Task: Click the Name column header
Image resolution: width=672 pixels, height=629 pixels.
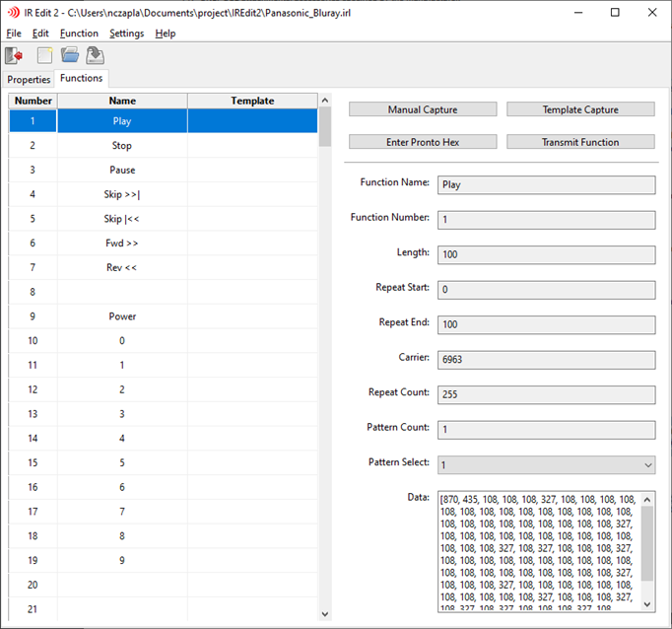Action: coord(122,101)
